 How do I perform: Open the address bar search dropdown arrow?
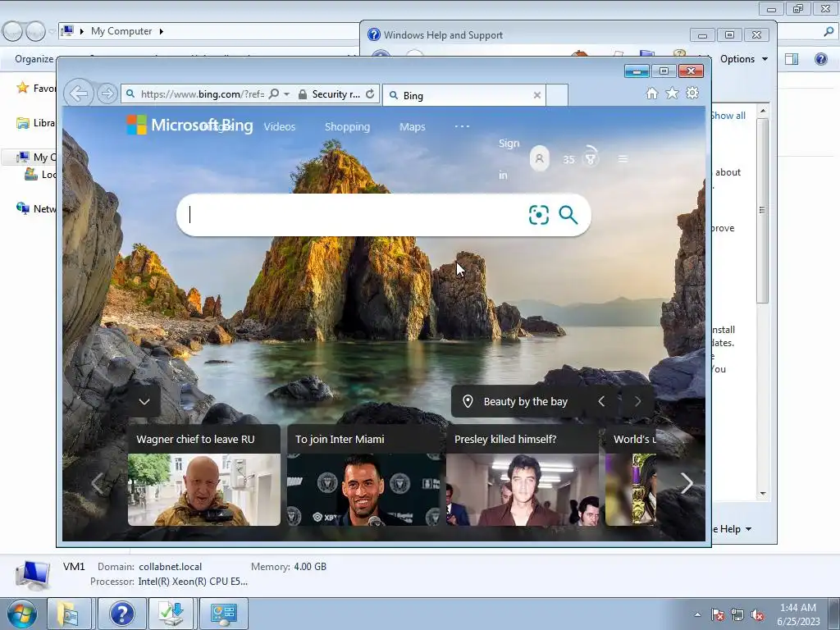(287, 94)
